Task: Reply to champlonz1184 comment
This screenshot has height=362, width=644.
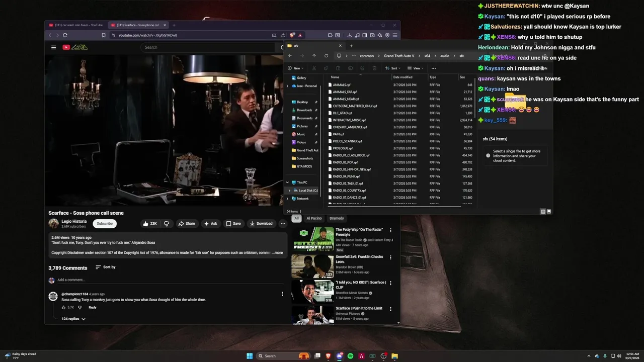Action: coord(93,307)
